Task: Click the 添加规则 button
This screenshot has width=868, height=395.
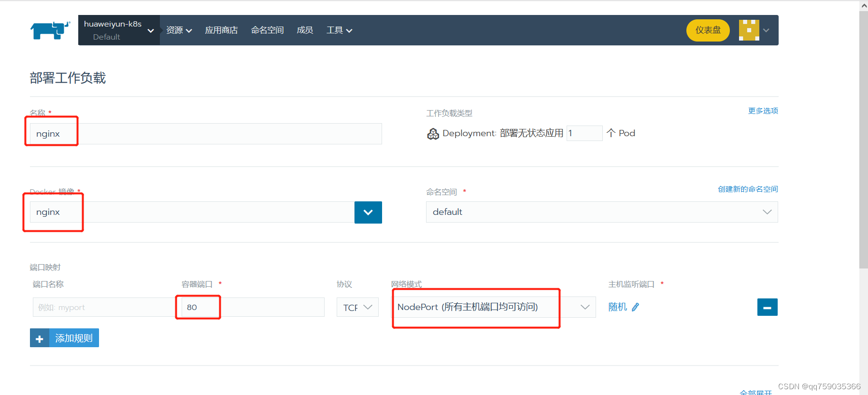Action: (64, 338)
